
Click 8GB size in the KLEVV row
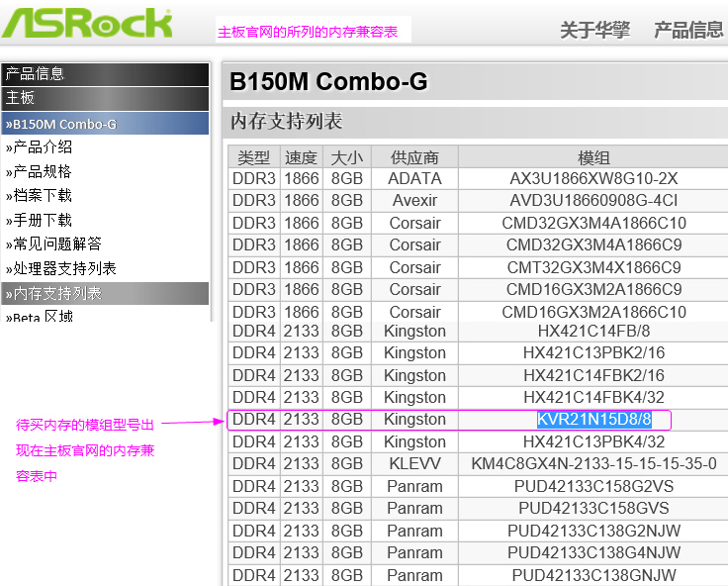[x=347, y=464]
